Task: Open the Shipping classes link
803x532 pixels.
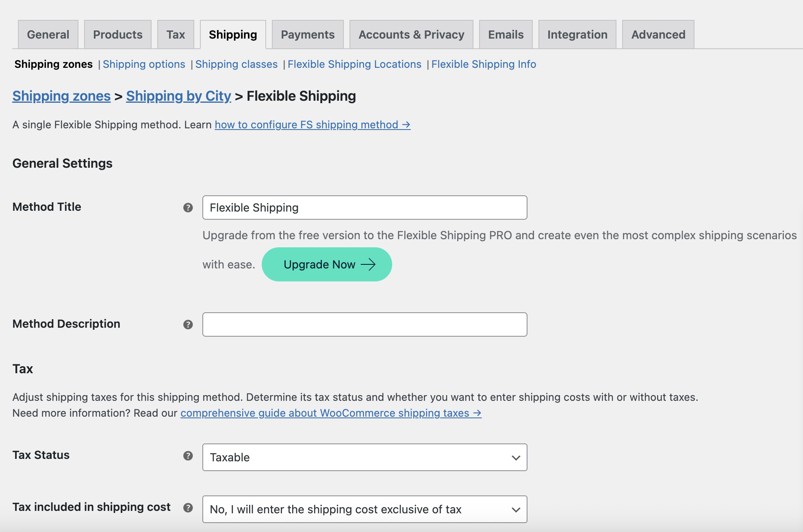Action: pyautogui.click(x=237, y=64)
